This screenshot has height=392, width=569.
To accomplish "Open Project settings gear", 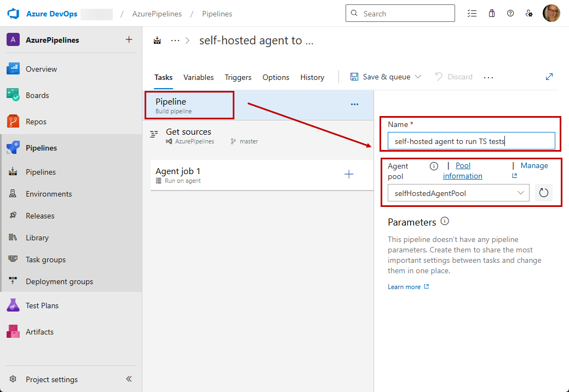I will point(13,379).
